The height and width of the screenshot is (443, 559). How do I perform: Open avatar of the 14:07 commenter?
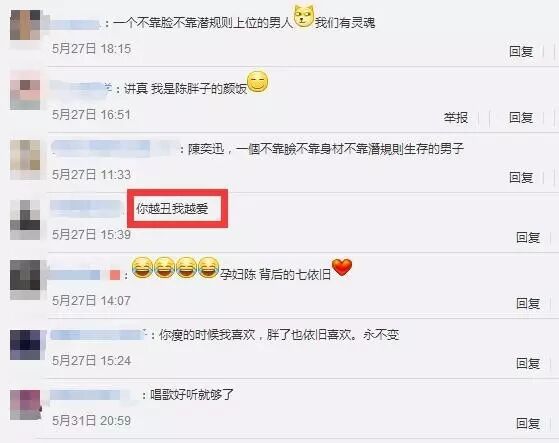pyautogui.click(x=25, y=280)
